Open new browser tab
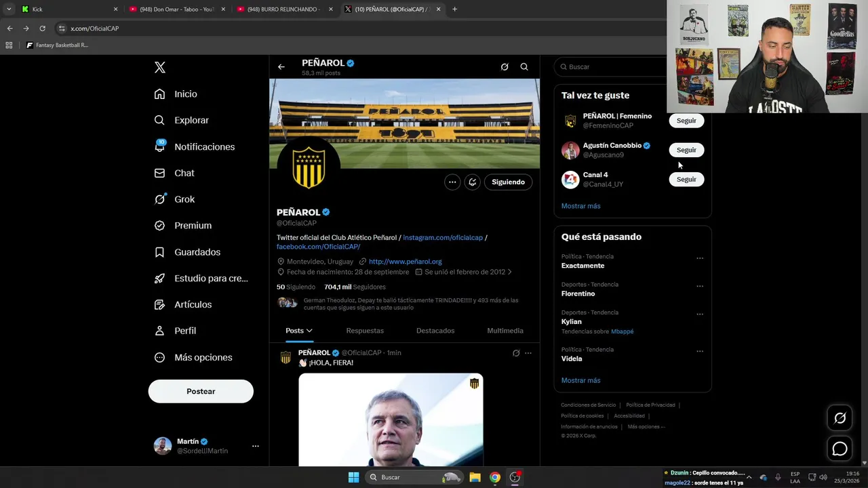This screenshot has height=488, width=868. 454,9
